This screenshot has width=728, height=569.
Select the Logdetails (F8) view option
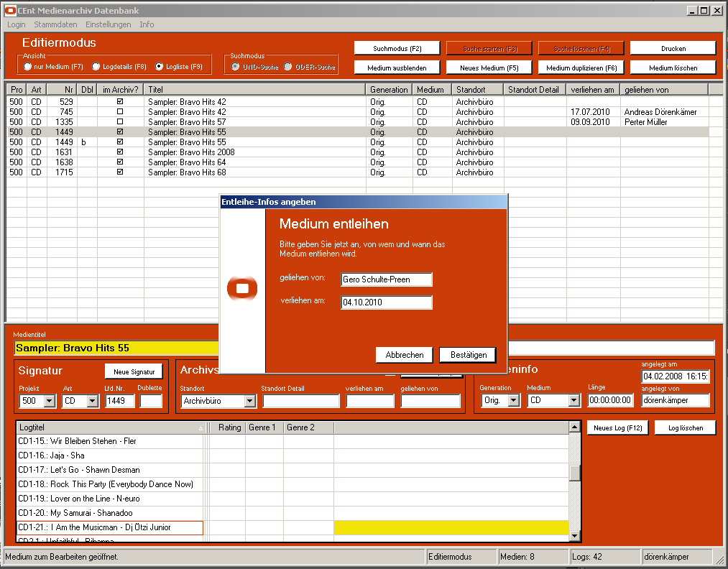click(x=96, y=67)
